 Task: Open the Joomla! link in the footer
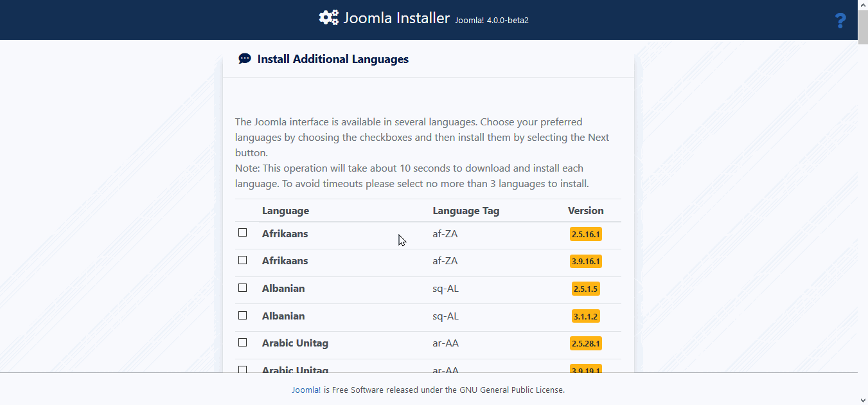(x=306, y=390)
